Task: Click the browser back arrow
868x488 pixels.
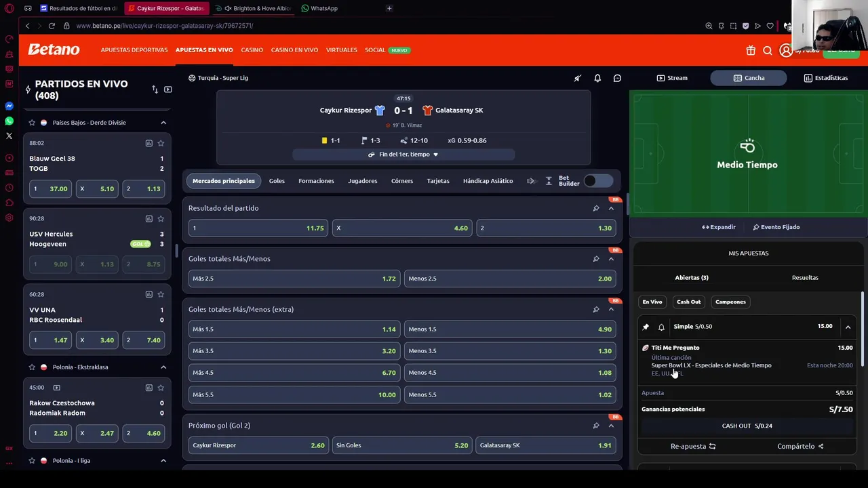Action: (x=27, y=26)
